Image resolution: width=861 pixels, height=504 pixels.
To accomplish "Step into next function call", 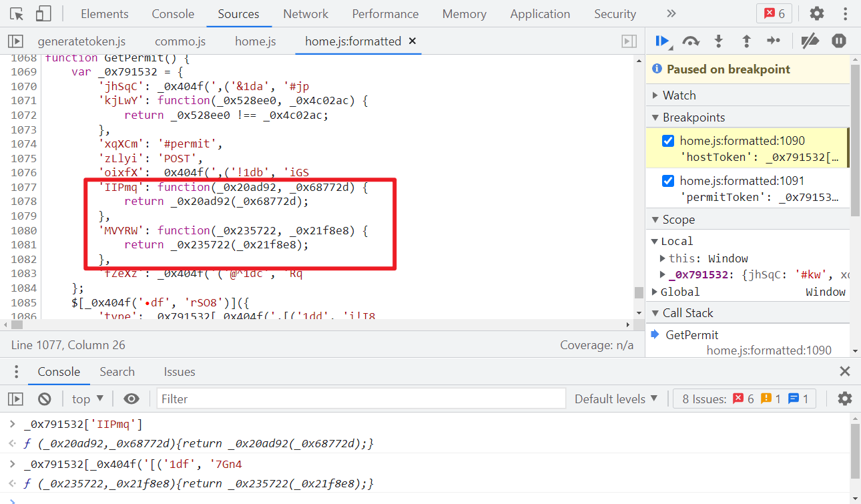I will click(719, 41).
